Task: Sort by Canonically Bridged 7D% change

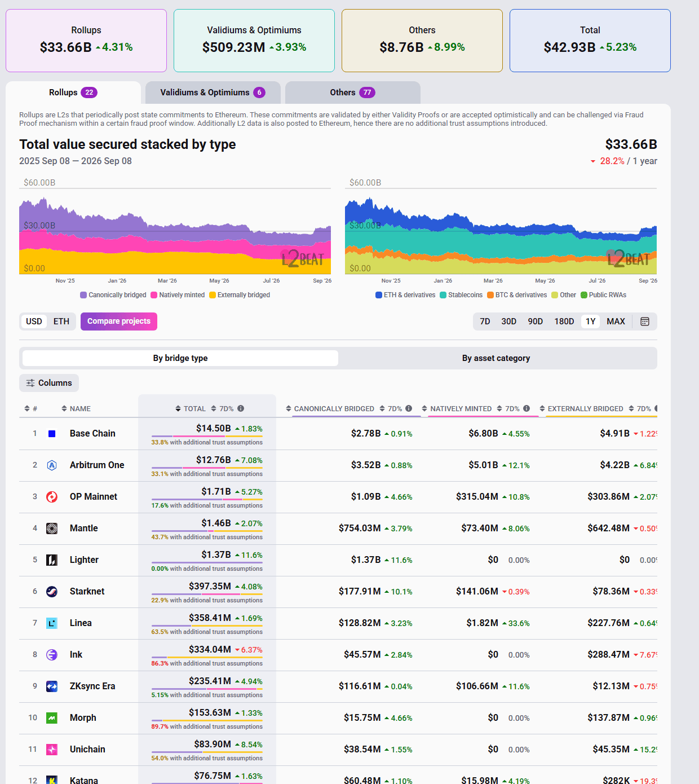Action: pyautogui.click(x=391, y=409)
